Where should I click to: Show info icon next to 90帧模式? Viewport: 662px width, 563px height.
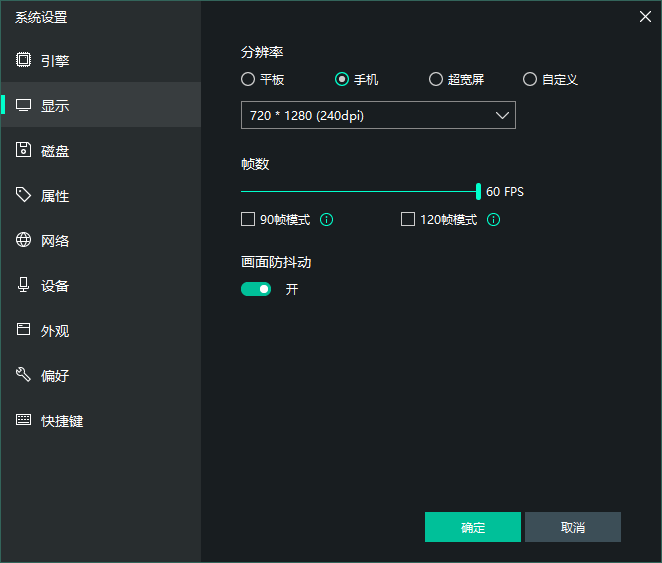(x=326, y=219)
